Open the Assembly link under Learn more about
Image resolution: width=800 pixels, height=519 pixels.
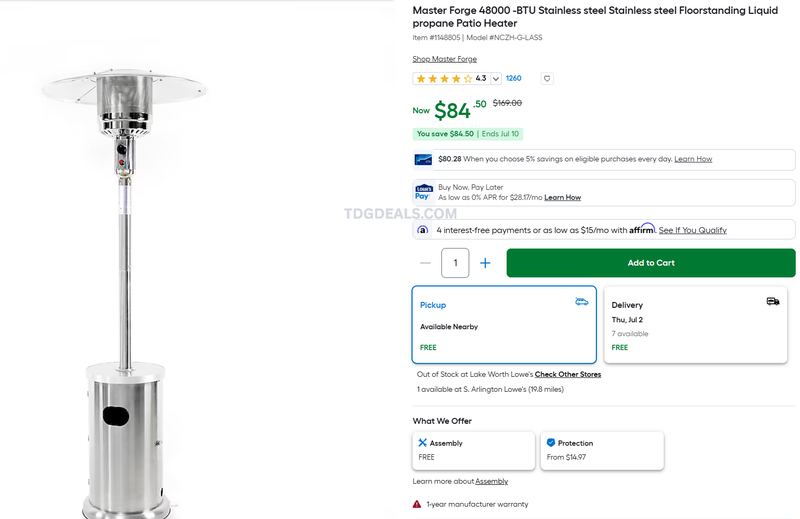coord(491,481)
